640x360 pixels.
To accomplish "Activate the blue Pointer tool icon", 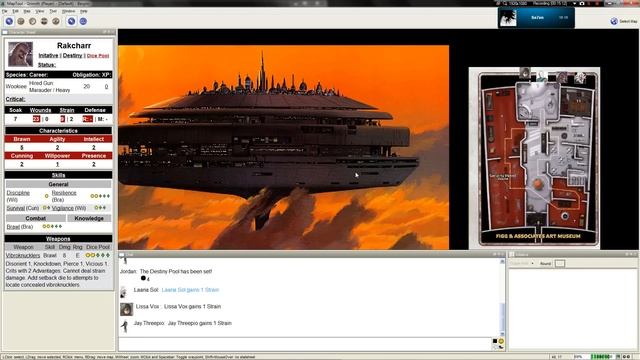I will [x=71, y=21].
